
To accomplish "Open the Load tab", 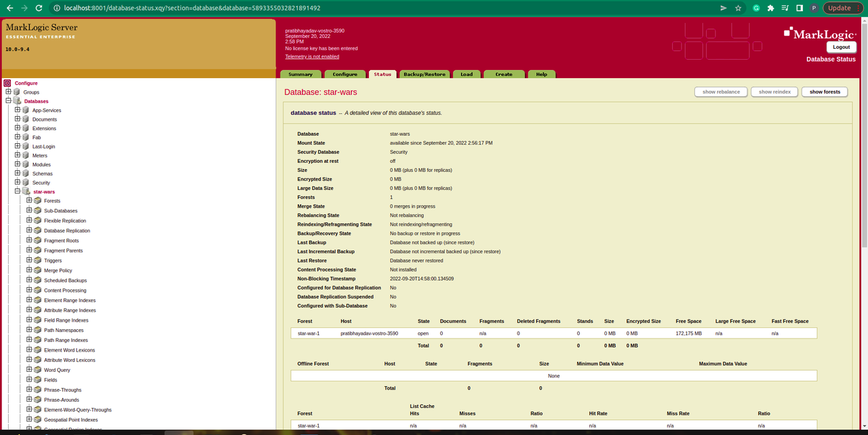I will [x=467, y=74].
